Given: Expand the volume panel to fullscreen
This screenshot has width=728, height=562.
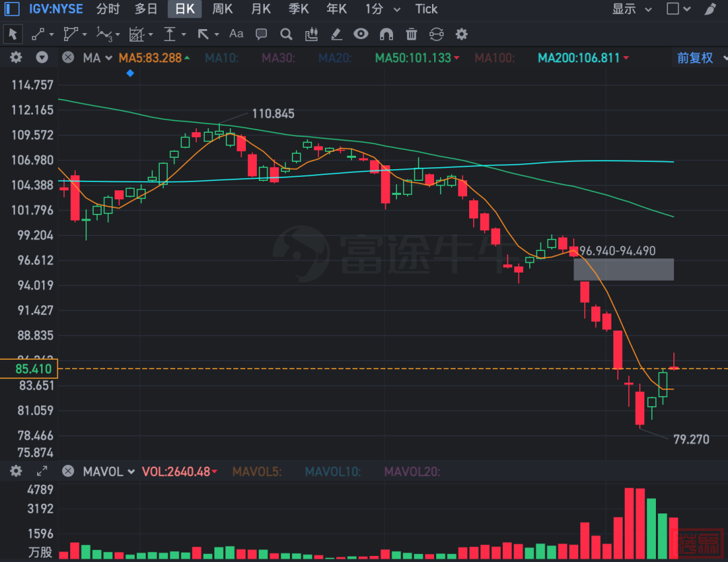Looking at the screenshot, I should 42,472.
